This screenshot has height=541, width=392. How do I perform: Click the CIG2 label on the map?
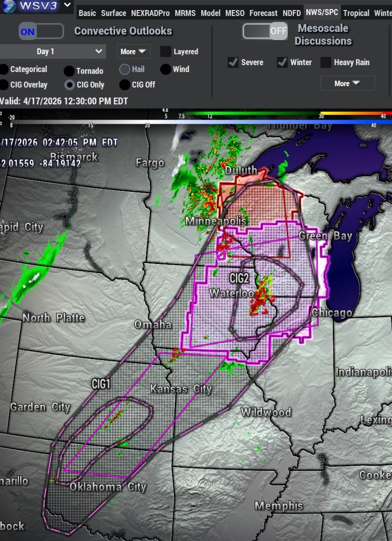pos(239,278)
